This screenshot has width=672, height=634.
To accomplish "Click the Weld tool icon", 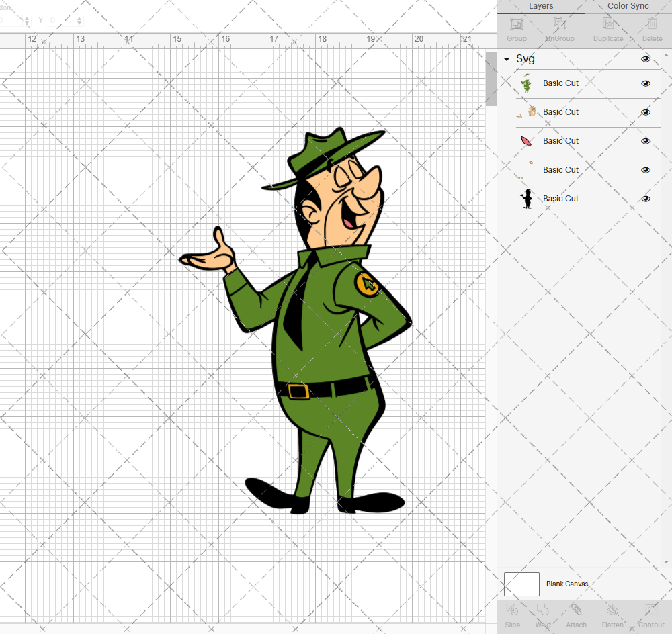I will [x=542, y=610].
